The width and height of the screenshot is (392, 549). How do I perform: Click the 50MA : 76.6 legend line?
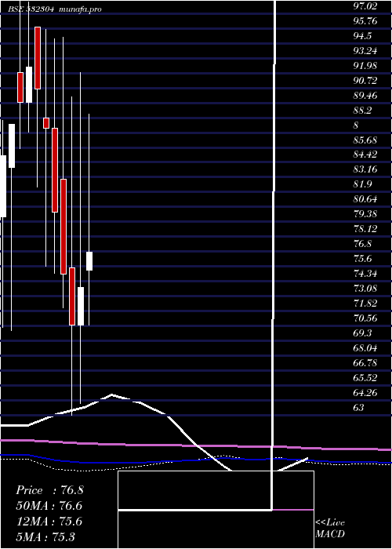point(49,506)
